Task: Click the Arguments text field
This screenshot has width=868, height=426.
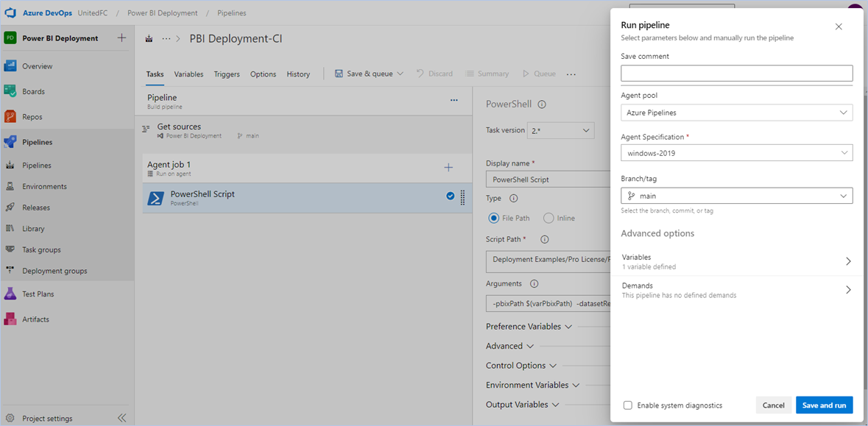Action: (x=548, y=305)
